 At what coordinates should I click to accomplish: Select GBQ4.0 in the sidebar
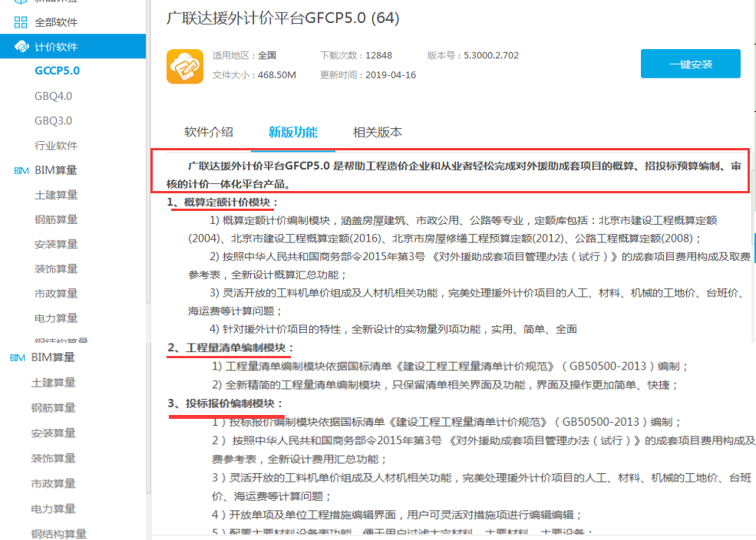click(x=53, y=96)
